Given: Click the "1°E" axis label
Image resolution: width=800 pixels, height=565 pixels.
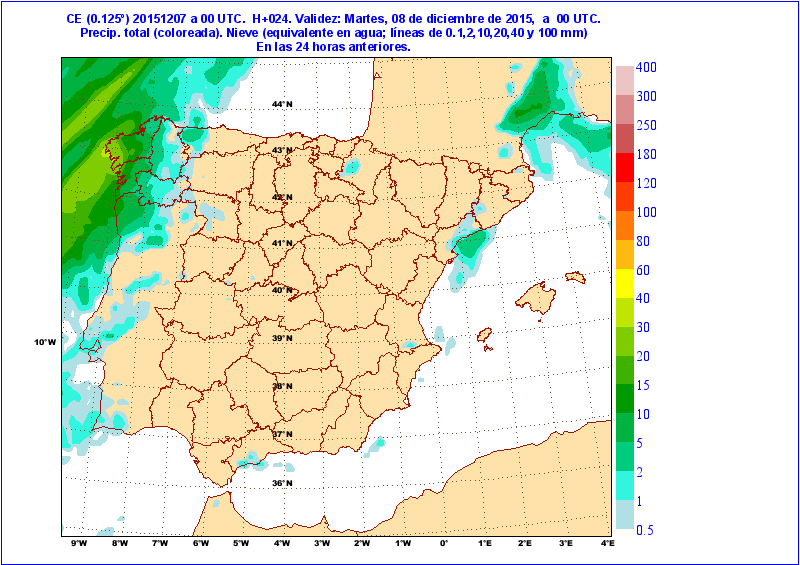Looking at the screenshot, I should (x=485, y=544).
